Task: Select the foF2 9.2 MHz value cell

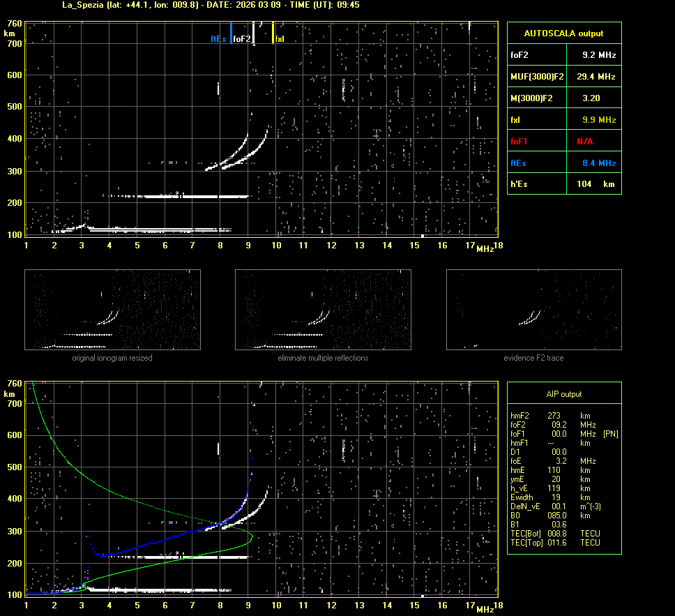Action: click(x=599, y=54)
